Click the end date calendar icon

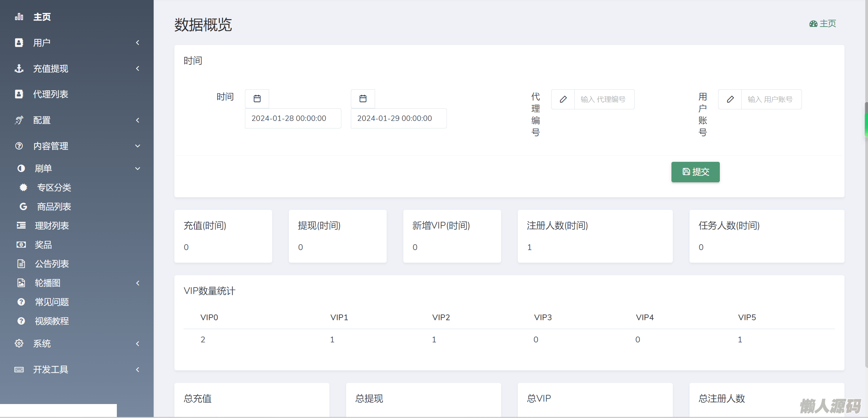[363, 99]
